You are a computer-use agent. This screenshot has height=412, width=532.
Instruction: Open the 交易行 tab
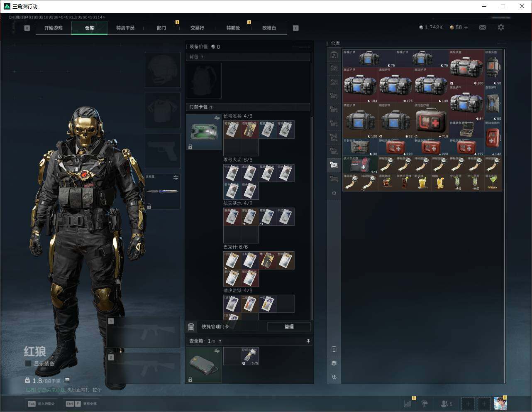coord(197,28)
